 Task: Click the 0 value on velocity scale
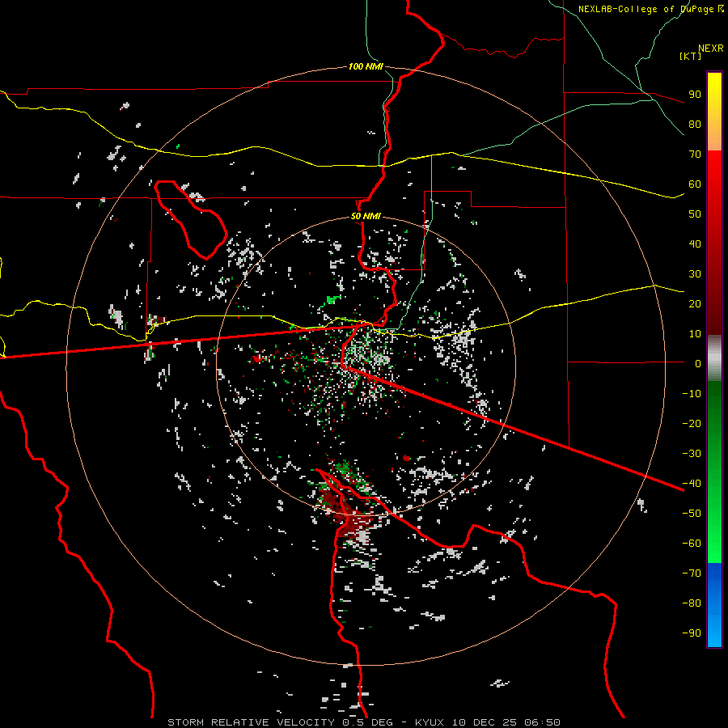point(698,363)
